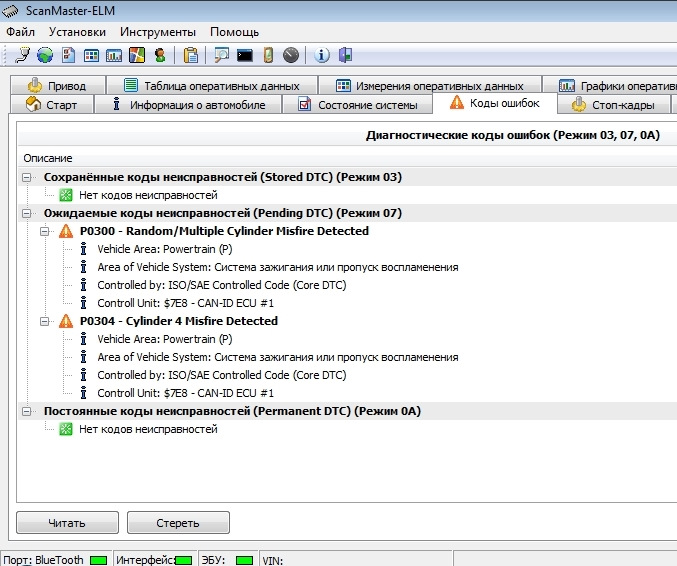Switch to the Стоп-кадры tab
The image size is (677, 566).
coord(614,104)
